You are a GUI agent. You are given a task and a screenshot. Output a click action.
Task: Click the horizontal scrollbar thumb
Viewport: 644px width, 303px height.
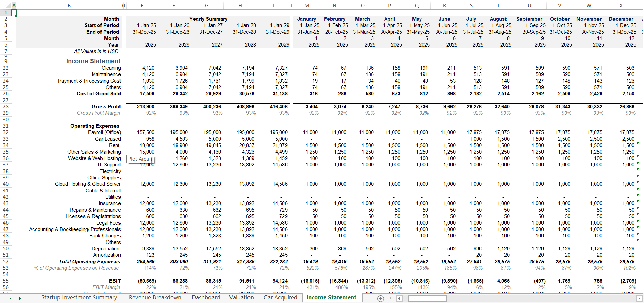(x=427, y=299)
